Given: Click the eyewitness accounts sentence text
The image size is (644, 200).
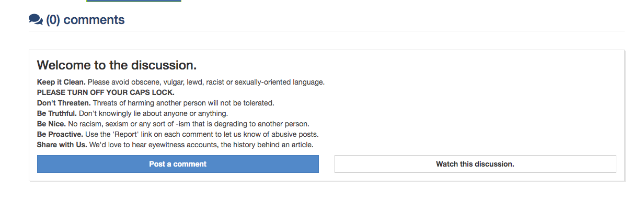Looking at the screenshot, I should pos(201,145).
